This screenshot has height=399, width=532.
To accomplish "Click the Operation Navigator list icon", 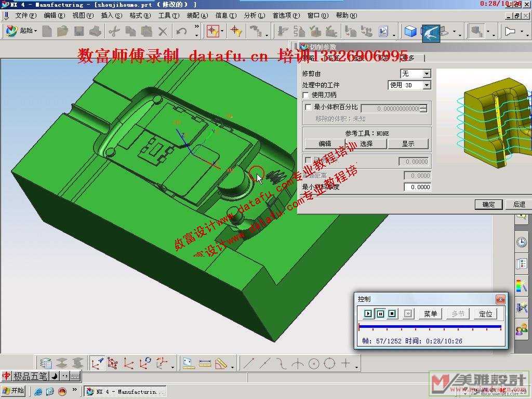I will pyautogui.click(x=46, y=363).
